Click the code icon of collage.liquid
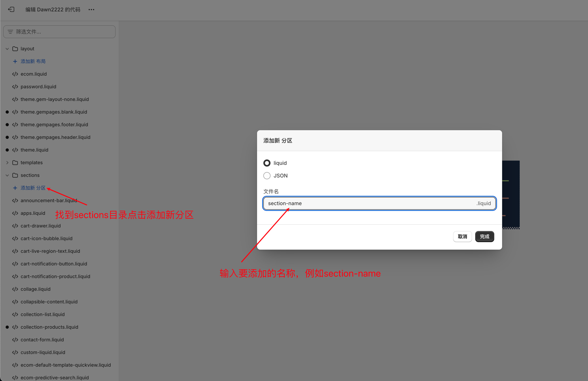The image size is (588, 381). (15, 289)
